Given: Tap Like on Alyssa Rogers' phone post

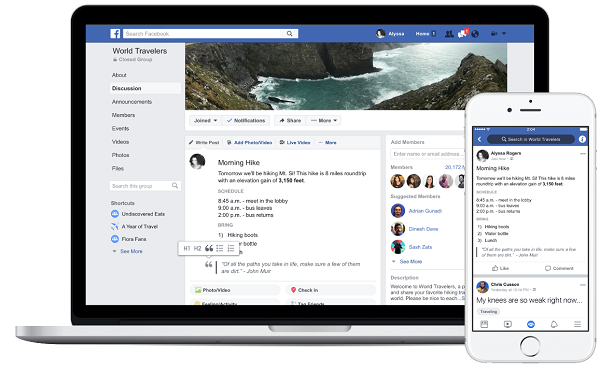Looking at the screenshot, I should click(500, 268).
